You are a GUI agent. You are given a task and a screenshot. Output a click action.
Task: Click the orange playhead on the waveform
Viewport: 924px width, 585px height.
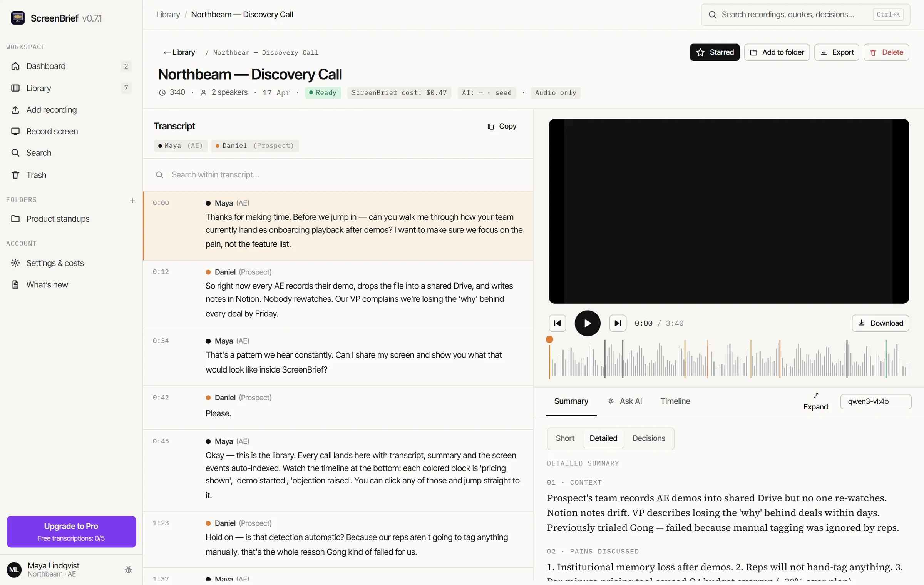tap(549, 339)
